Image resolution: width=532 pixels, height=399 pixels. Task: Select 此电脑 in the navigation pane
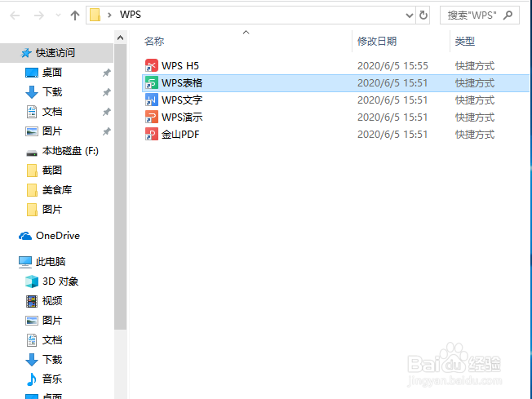point(51,262)
